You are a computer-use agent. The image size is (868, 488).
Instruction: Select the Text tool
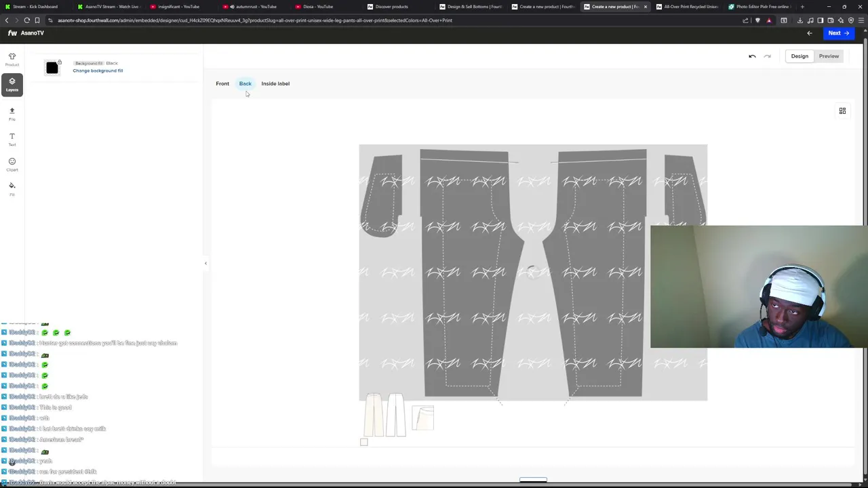(x=12, y=139)
